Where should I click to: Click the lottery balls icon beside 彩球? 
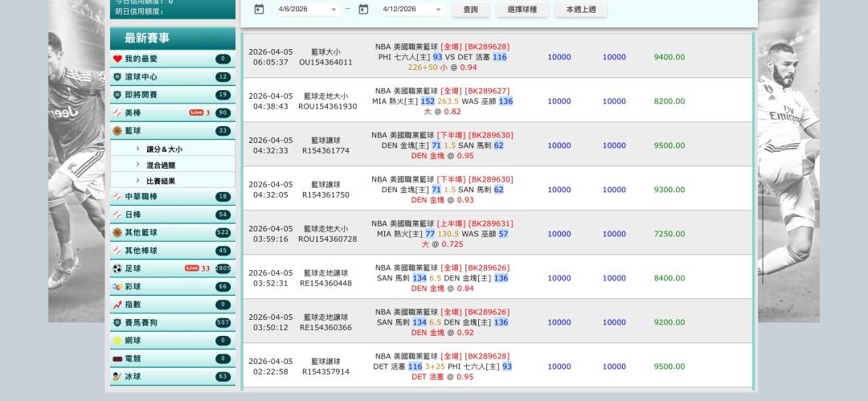coord(117,286)
